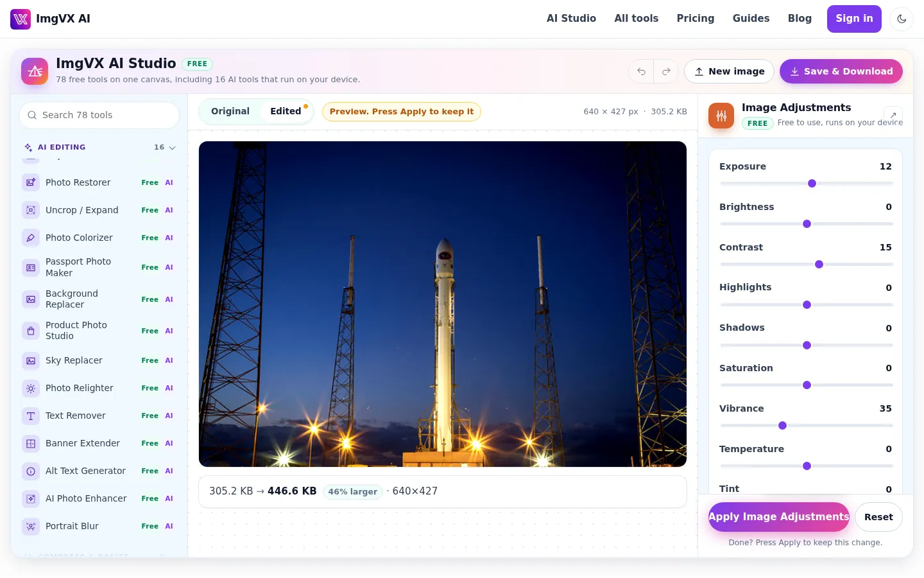Click the undo arrow icon

(641, 71)
